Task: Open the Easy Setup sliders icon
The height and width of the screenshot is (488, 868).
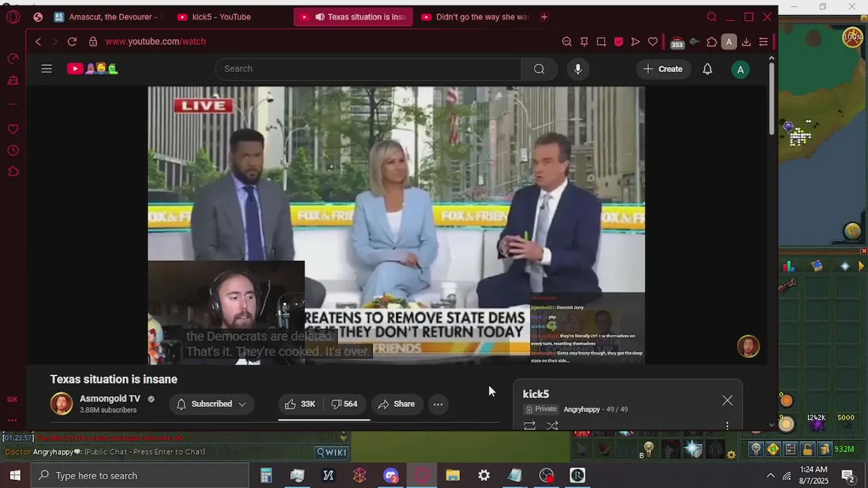Action: click(763, 41)
